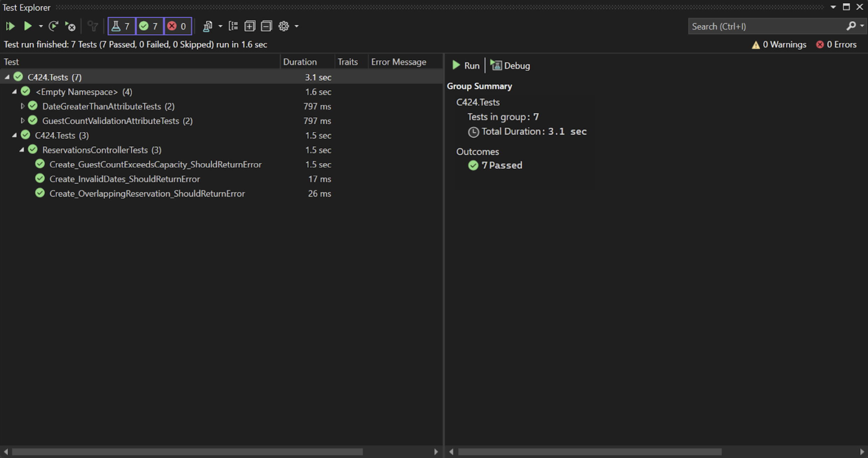Click the Search tests input field
This screenshot has width=868, height=458.
tap(766, 27)
